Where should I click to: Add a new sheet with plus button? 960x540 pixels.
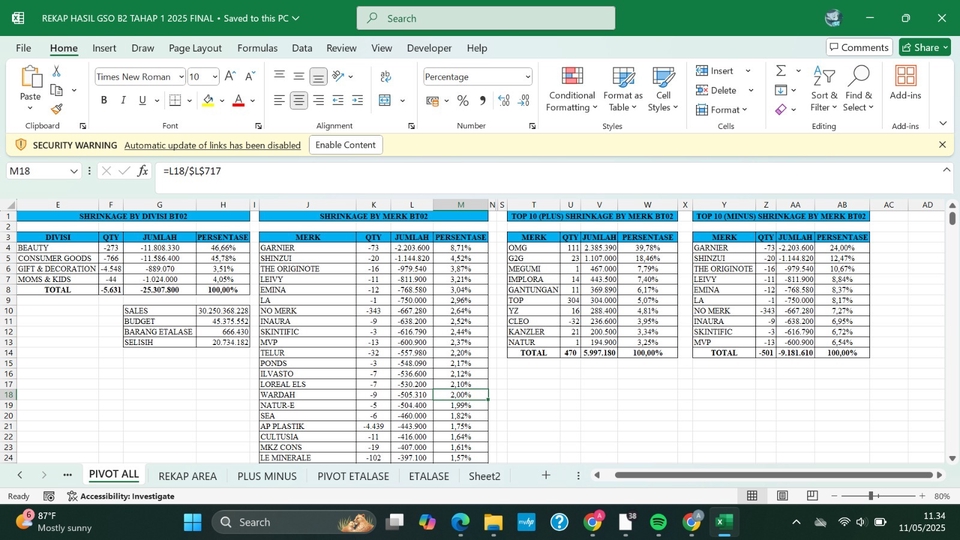click(546, 475)
